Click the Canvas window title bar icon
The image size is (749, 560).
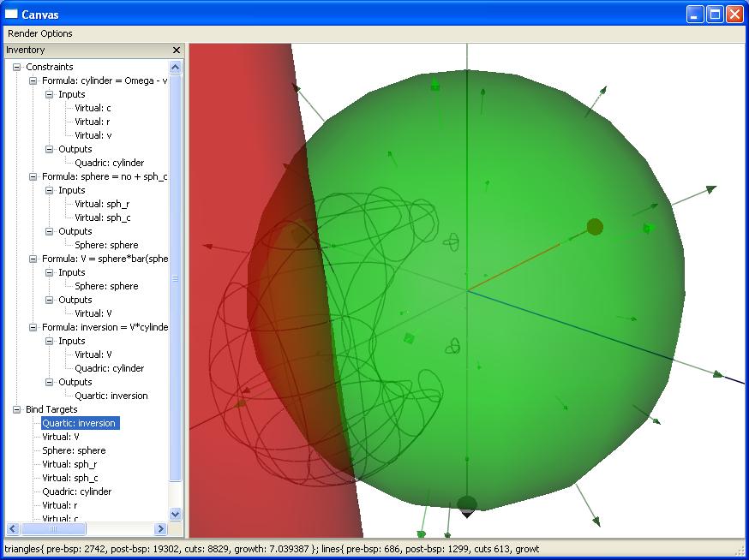[11, 14]
